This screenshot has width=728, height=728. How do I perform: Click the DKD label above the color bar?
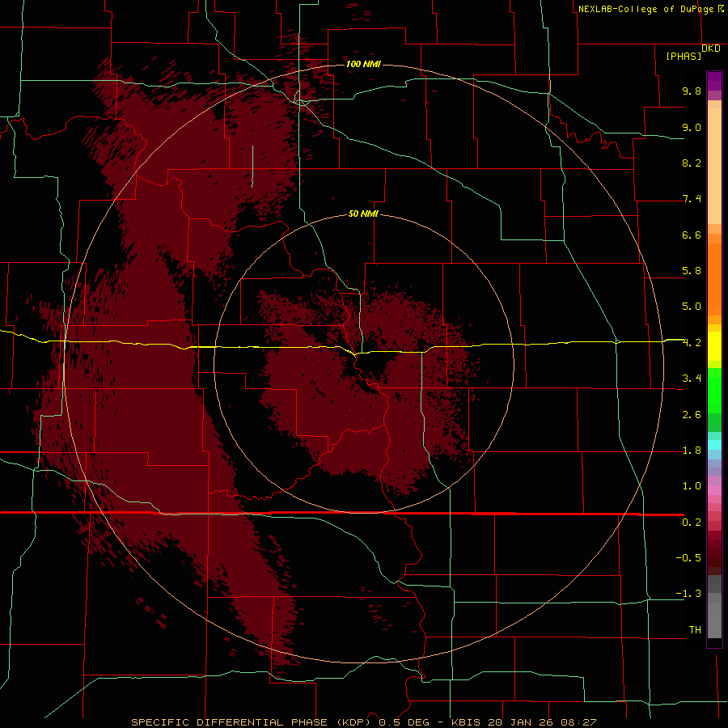pyautogui.click(x=711, y=49)
